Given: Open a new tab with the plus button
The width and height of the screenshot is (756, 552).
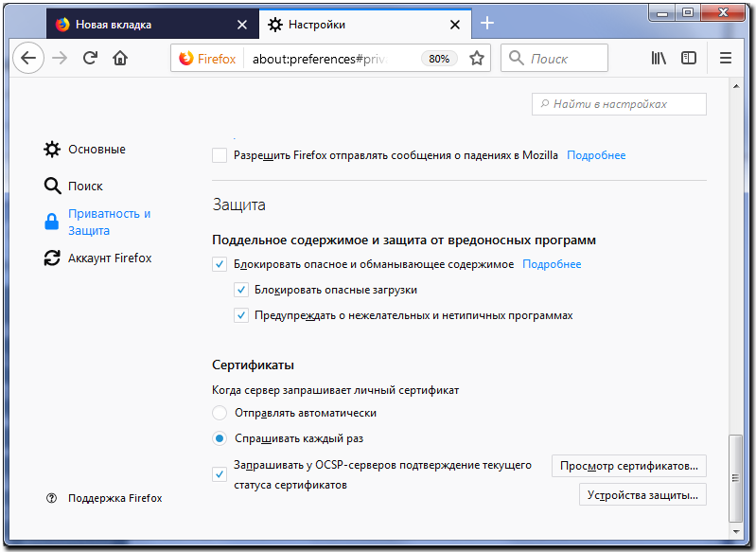Looking at the screenshot, I should [x=487, y=23].
